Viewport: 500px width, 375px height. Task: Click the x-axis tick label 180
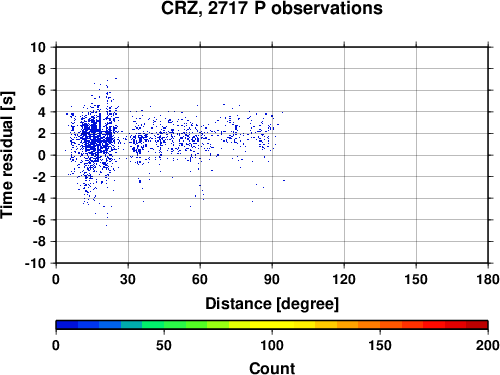click(x=488, y=279)
